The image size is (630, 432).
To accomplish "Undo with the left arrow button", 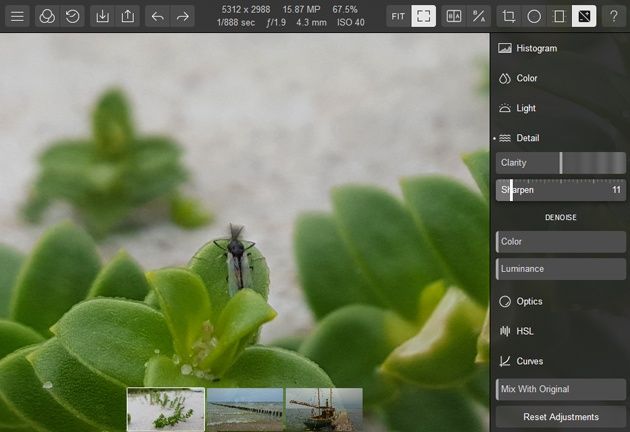I will [x=158, y=16].
